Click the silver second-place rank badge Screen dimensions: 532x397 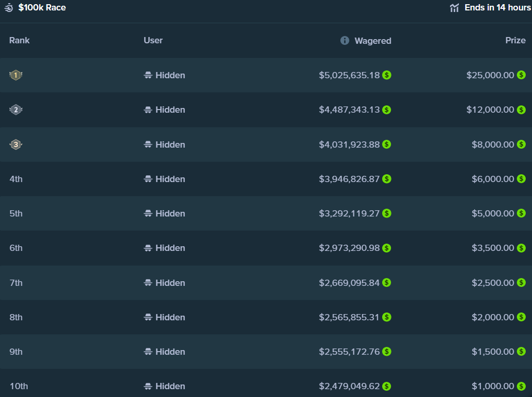click(x=16, y=110)
